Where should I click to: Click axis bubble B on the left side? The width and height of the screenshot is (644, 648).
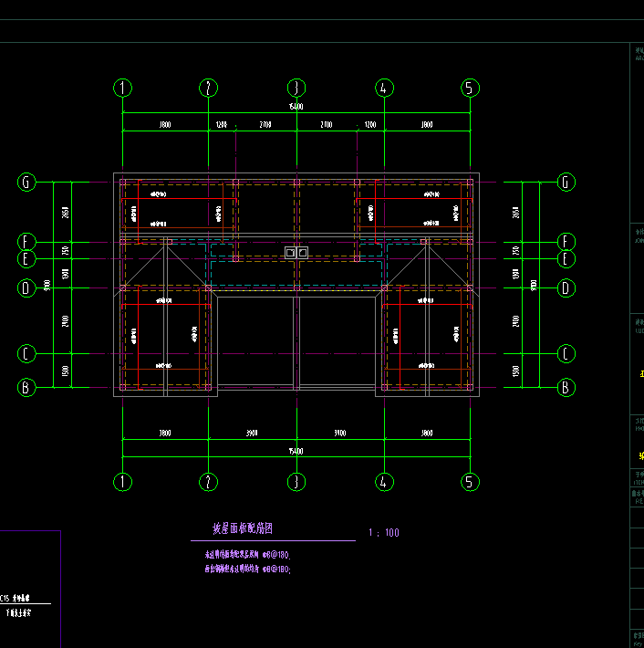click(x=26, y=388)
